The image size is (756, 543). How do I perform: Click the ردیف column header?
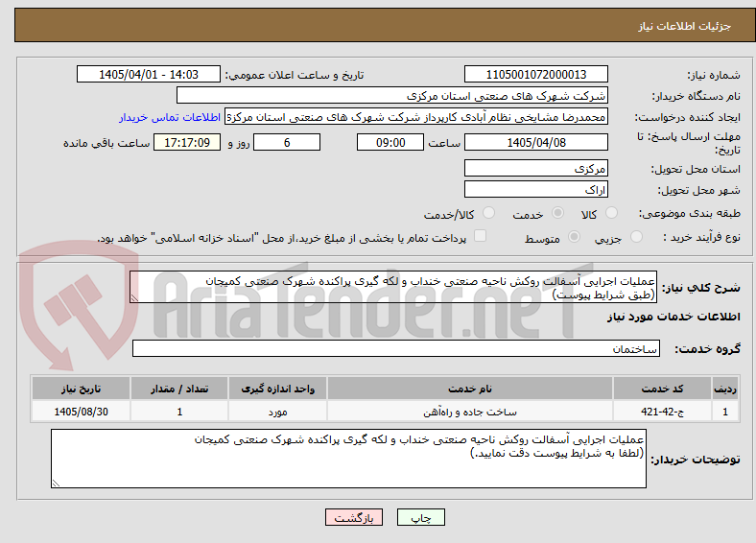(725, 389)
